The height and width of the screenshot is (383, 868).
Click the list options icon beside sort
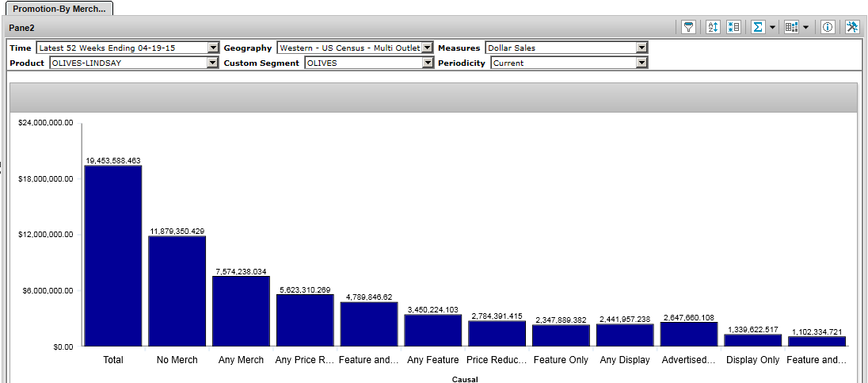coord(733,27)
